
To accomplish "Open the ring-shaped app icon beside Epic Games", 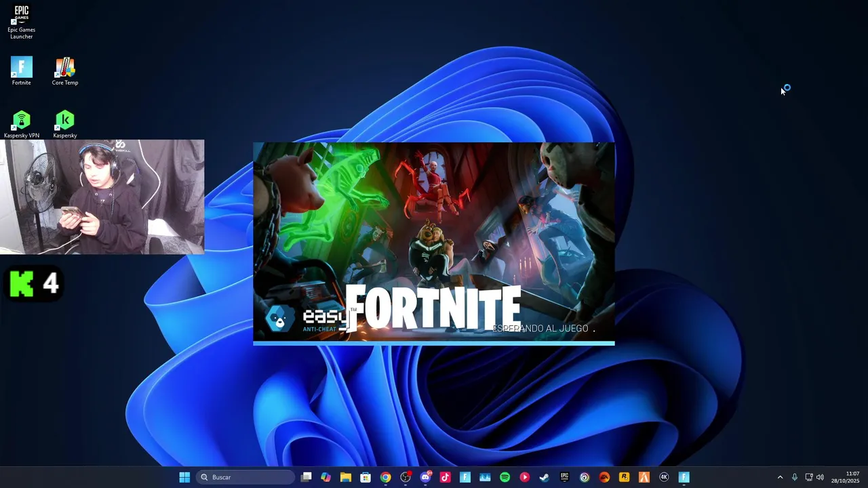I will [x=585, y=477].
